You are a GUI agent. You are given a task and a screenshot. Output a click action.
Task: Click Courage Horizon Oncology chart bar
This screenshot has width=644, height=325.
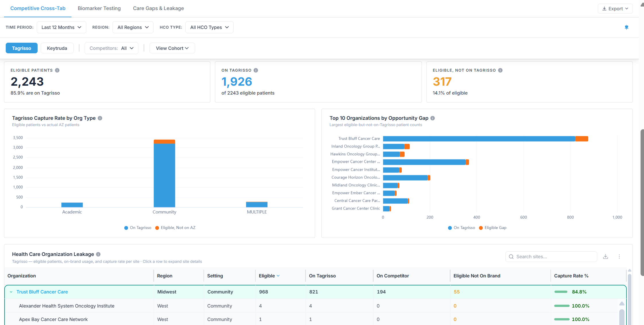point(407,178)
